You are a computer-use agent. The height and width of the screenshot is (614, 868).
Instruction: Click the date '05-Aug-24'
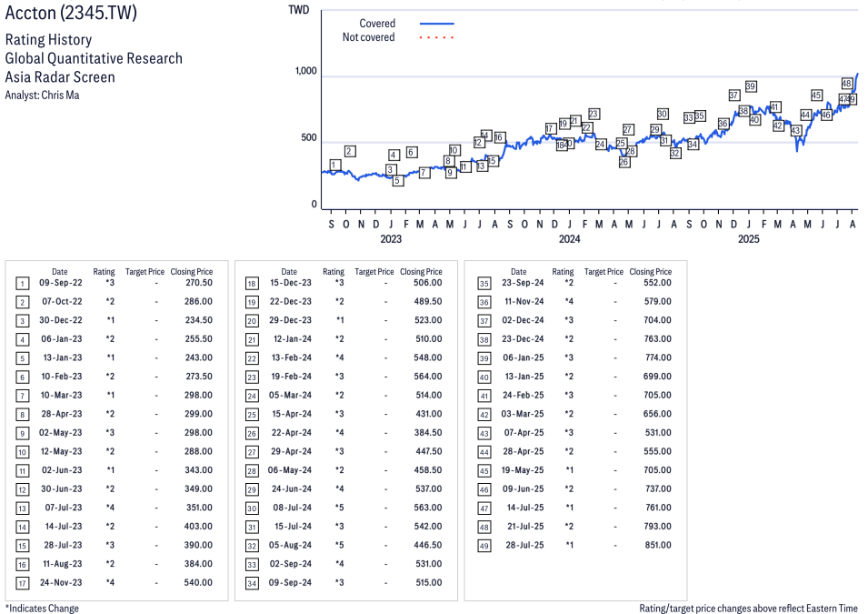pos(290,545)
